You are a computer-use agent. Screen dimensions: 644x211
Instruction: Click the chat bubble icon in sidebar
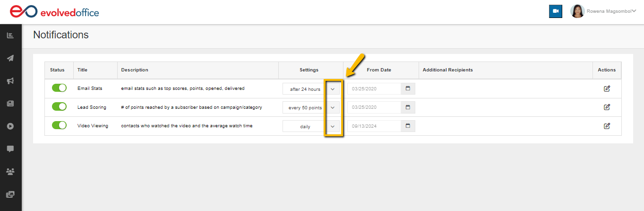pos(10,149)
